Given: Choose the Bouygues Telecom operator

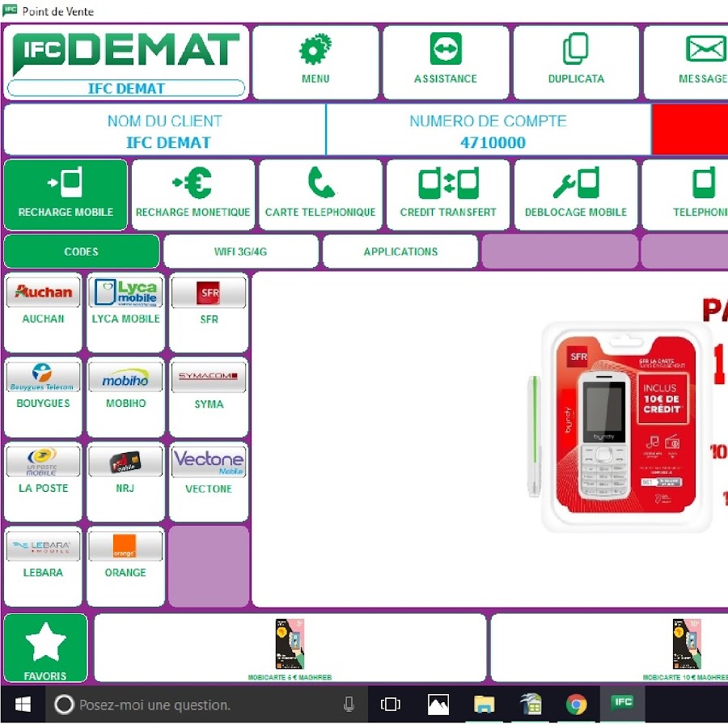Looking at the screenshot, I should pyautogui.click(x=43, y=397).
